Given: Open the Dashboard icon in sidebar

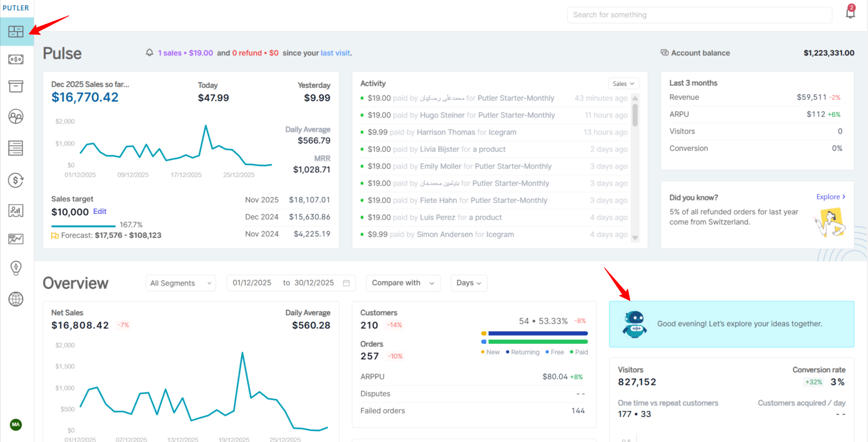Looking at the screenshot, I should (16, 31).
